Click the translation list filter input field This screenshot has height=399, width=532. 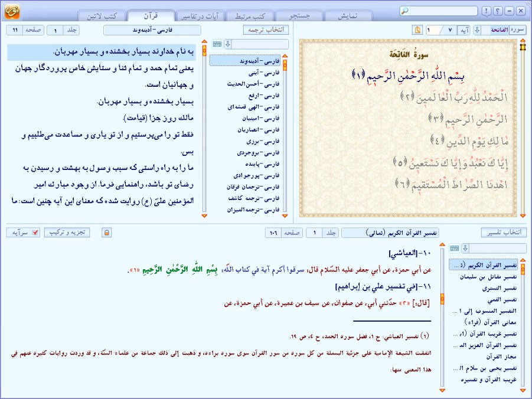click(x=260, y=44)
